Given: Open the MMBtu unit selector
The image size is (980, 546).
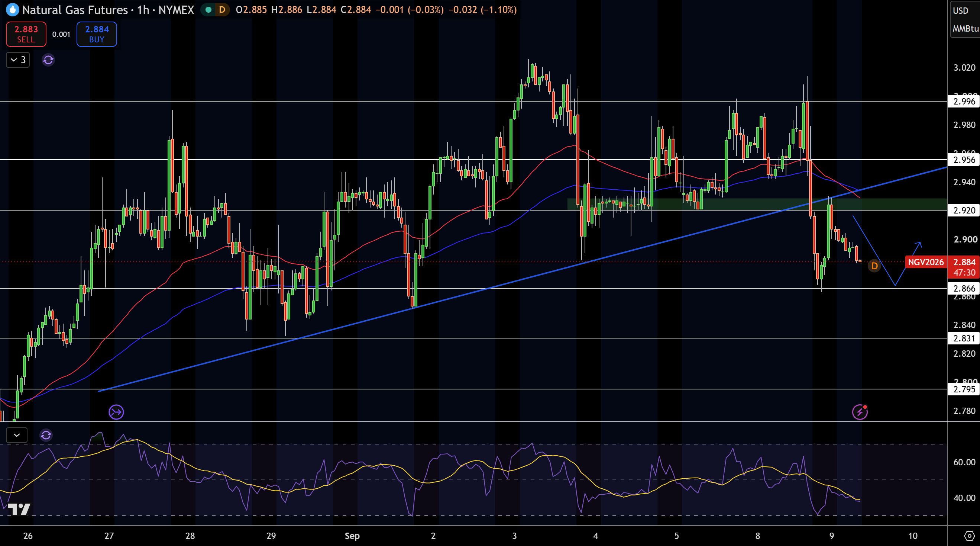Looking at the screenshot, I should pyautogui.click(x=966, y=29).
